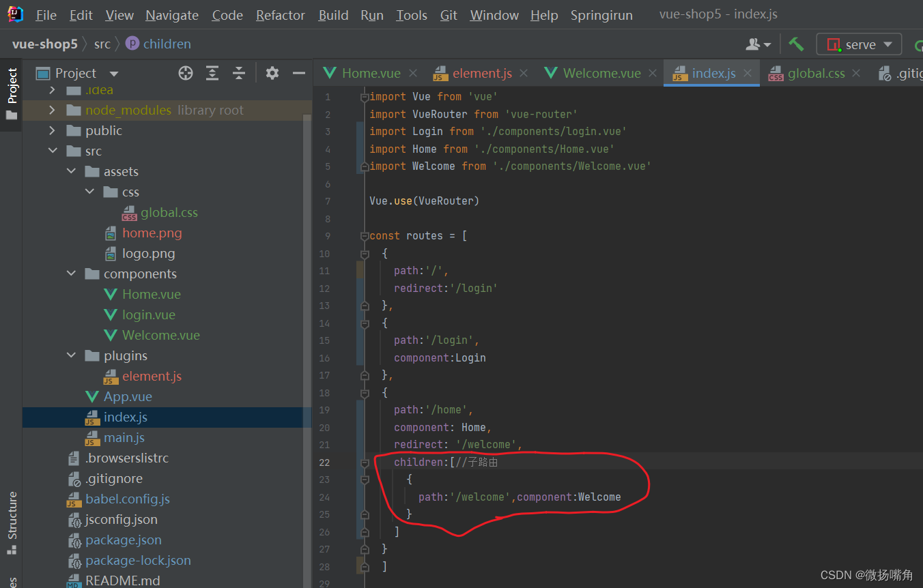This screenshot has height=588, width=923.
Task: Open the serve run configuration dropdown
Action: click(x=859, y=44)
